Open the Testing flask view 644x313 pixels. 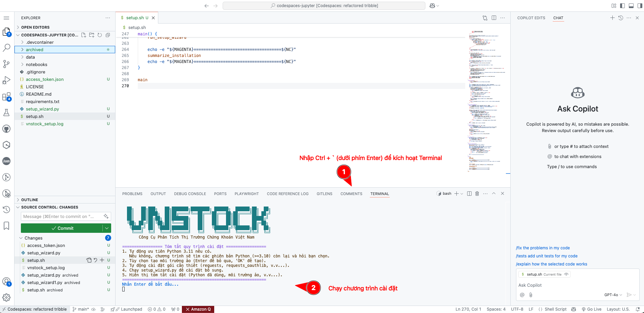(x=6, y=113)
